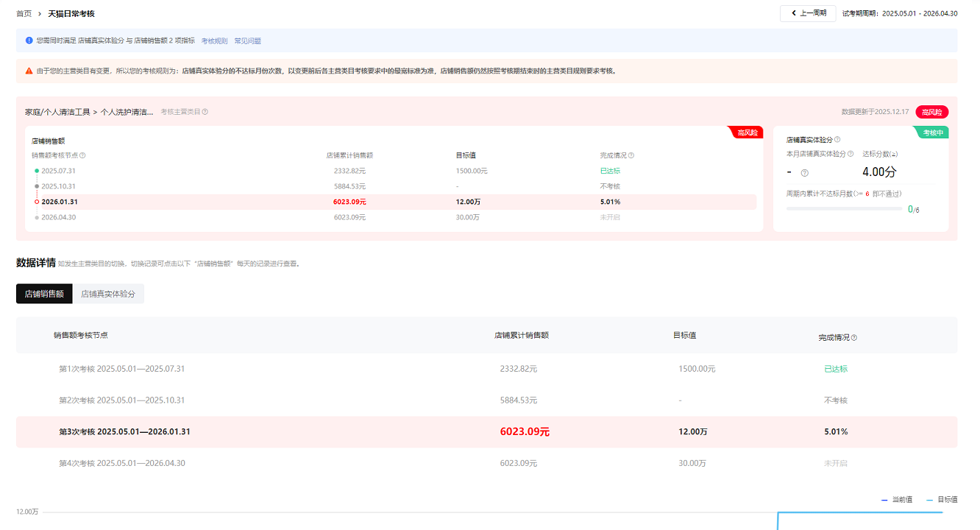Screen dimensions: 980x530
Task: Select the 第1次考核 2025.05.01—2025.07.31 row
Action: [486, 369]
